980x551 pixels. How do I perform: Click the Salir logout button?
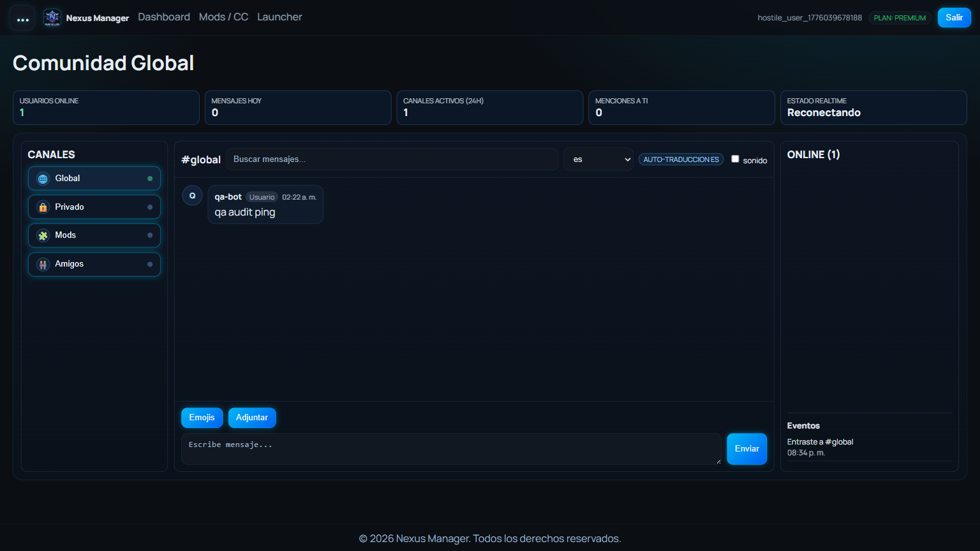click(954, 18)
